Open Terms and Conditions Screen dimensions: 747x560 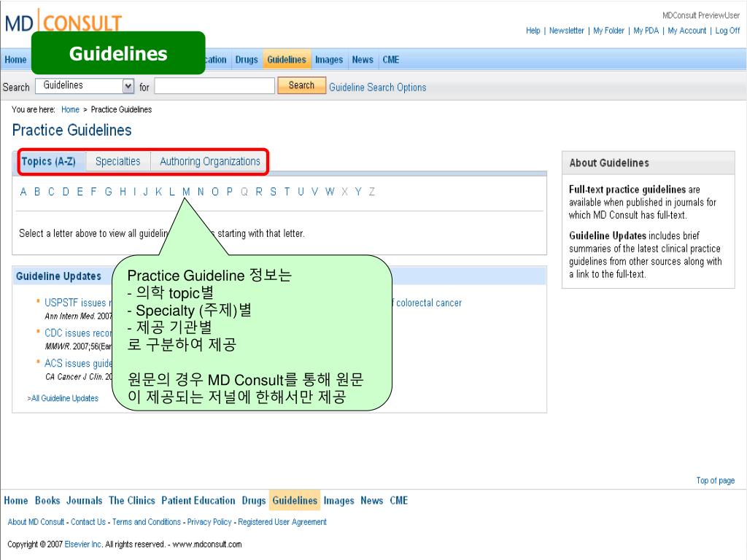click(147, 522)
